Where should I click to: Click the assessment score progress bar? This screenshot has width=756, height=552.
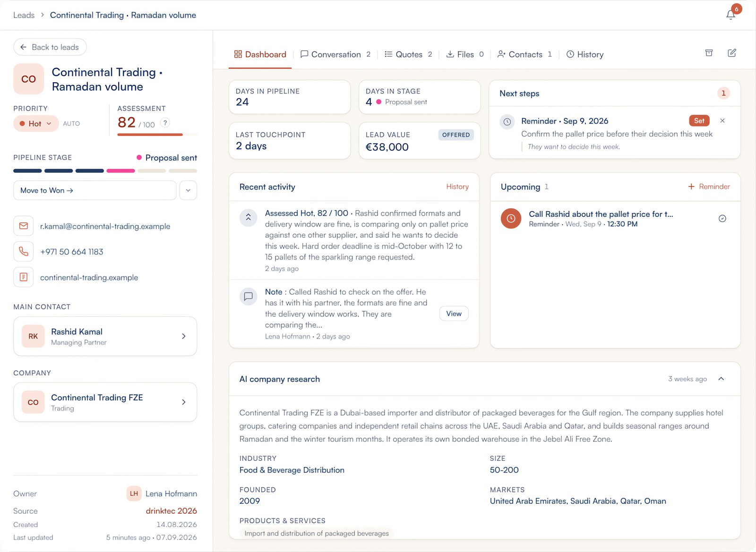tap(157, 135)
